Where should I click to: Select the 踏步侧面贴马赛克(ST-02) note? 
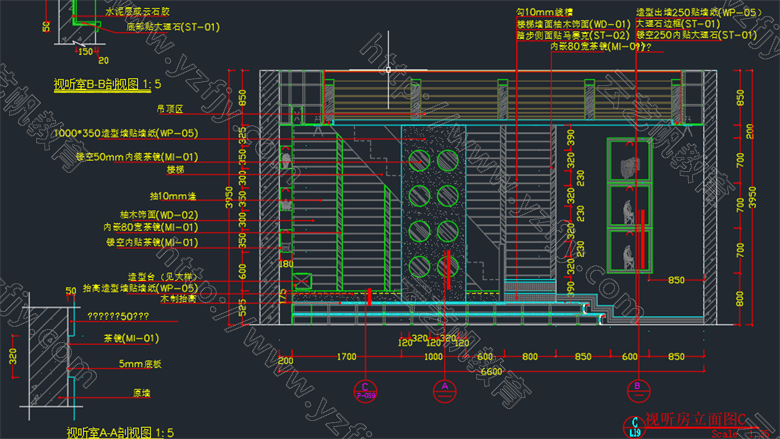pyautogui.click(x=573, y=36)
